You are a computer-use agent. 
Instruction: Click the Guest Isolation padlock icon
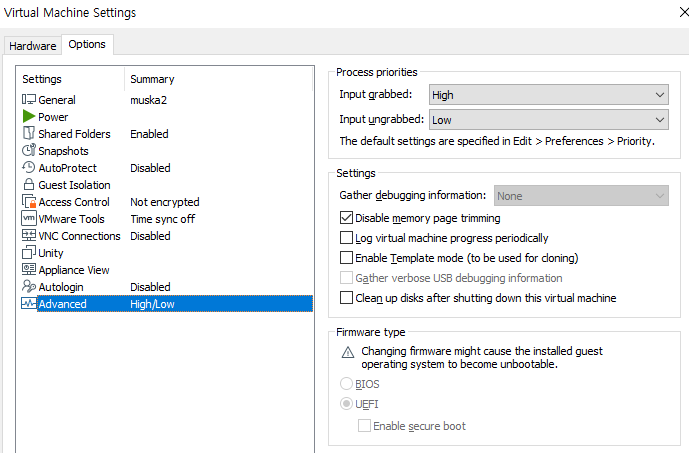point(29,184)
